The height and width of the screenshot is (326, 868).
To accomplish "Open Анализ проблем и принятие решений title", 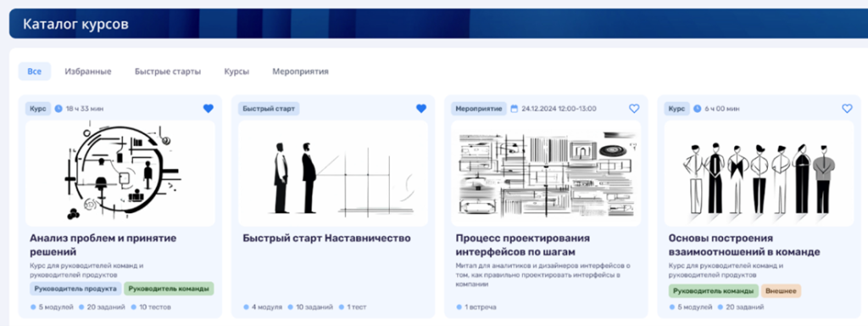I will (x=103, y=245).
